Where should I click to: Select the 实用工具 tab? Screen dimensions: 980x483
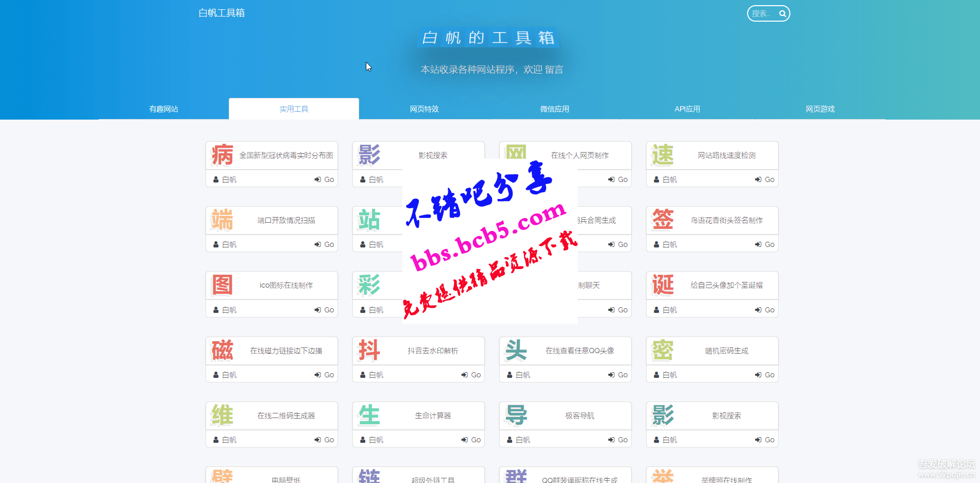tap(294, 109)
